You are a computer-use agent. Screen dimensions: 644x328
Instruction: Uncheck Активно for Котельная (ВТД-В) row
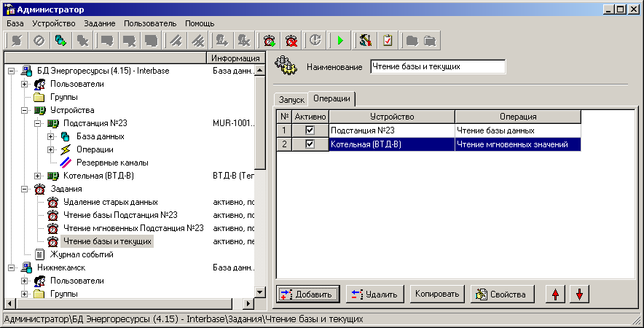coord(310,144)
